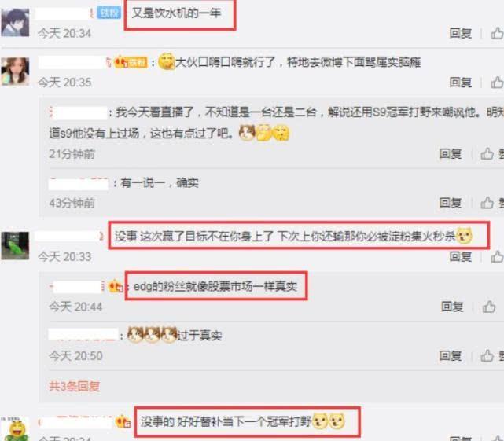Screen dimensions: 504x441
Task: Reply to the comment from 21分钟前
Action: coord(451,154)
